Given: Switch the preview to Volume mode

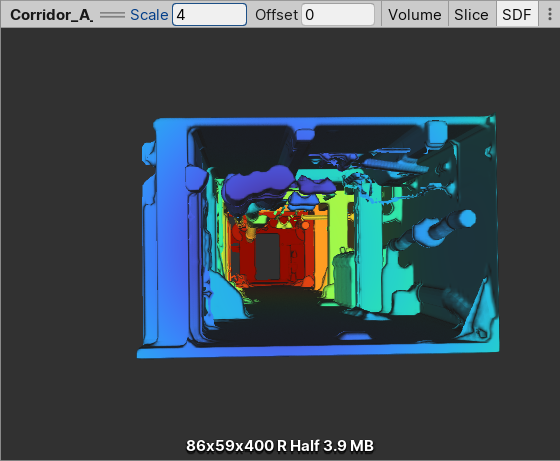Looking at the screenshot, I should pyautogui.click(x=415, y=15).
